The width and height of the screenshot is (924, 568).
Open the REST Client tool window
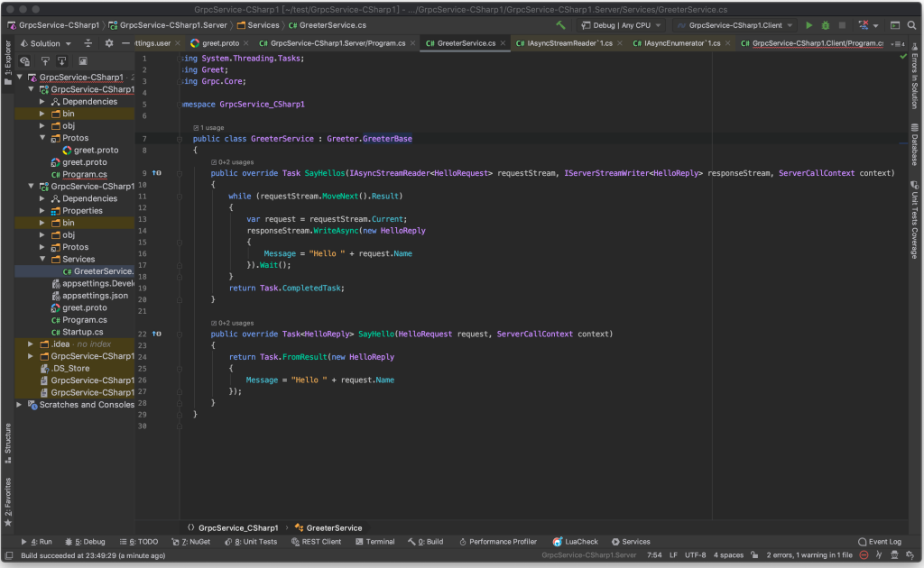point(317,542)
